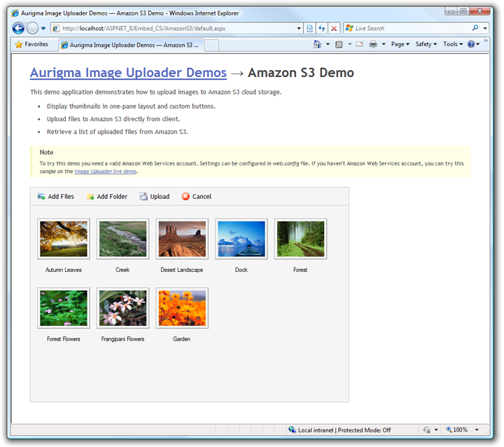The height and width of the screenshot is (447, 504).
Task: Select the Dock thumbnail
Action: pos(241,239)
